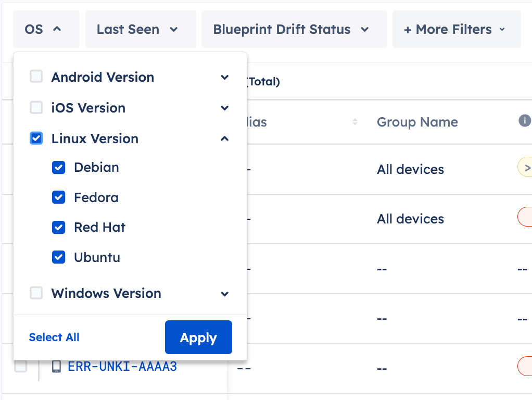Collapse the OS filter dropdown
Image resolution: width=532 pixels, height=400 pixels.
pos(46,29)
